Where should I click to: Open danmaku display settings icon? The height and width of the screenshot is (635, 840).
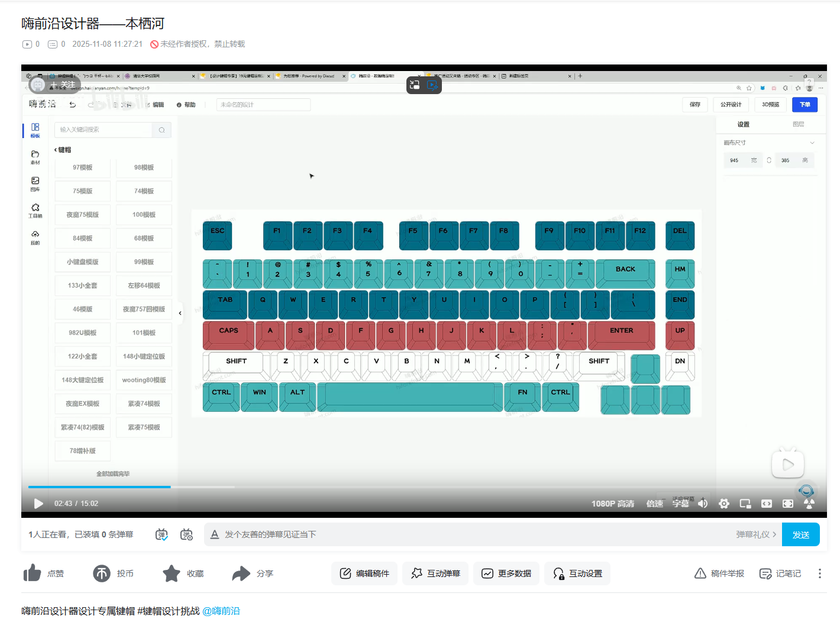(x=186, y=534)
